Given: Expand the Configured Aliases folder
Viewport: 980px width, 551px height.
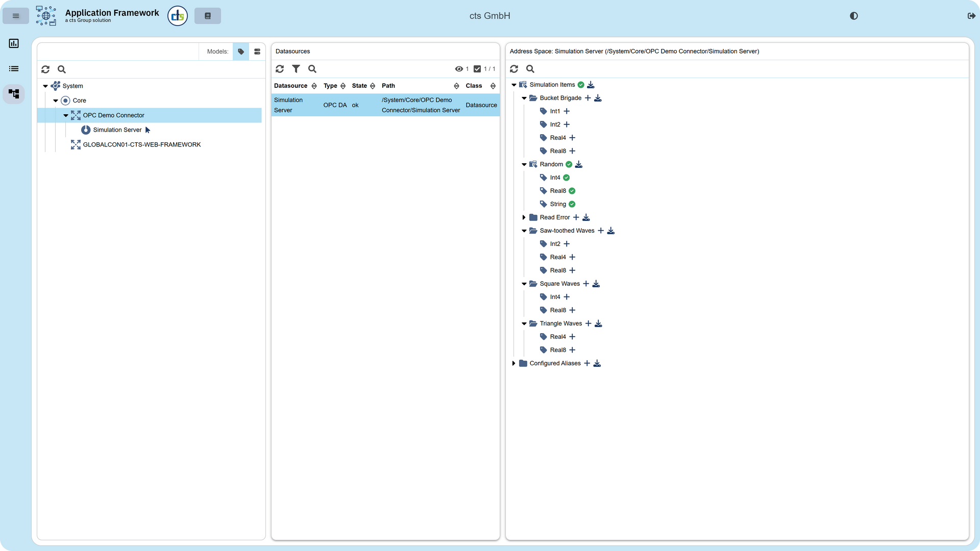Looking at the screenshot, I should 514,363.
